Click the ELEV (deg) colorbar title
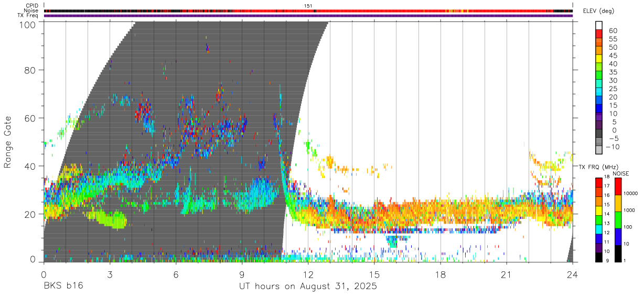644x297 pixels. click(x=599, y=11)
